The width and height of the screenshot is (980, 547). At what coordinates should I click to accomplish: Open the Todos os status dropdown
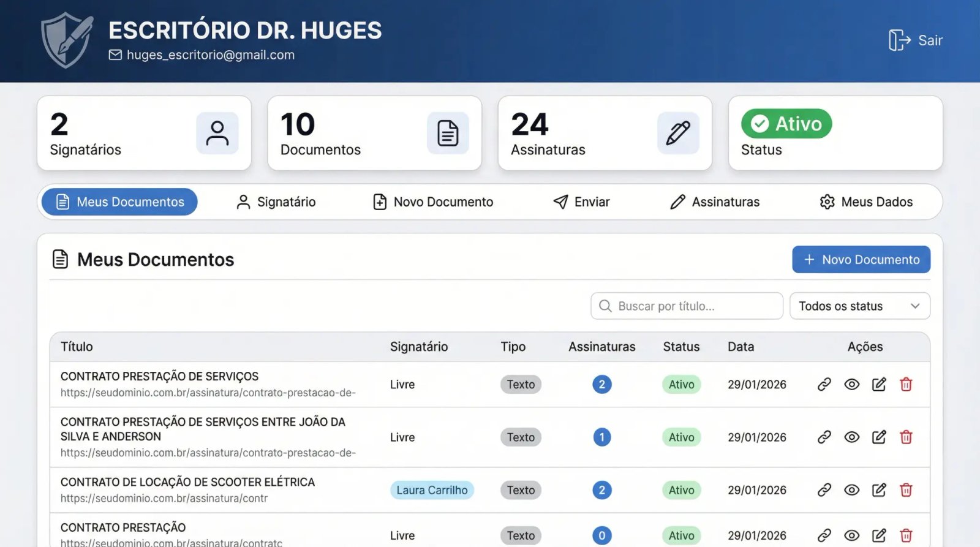pos(859,306)
